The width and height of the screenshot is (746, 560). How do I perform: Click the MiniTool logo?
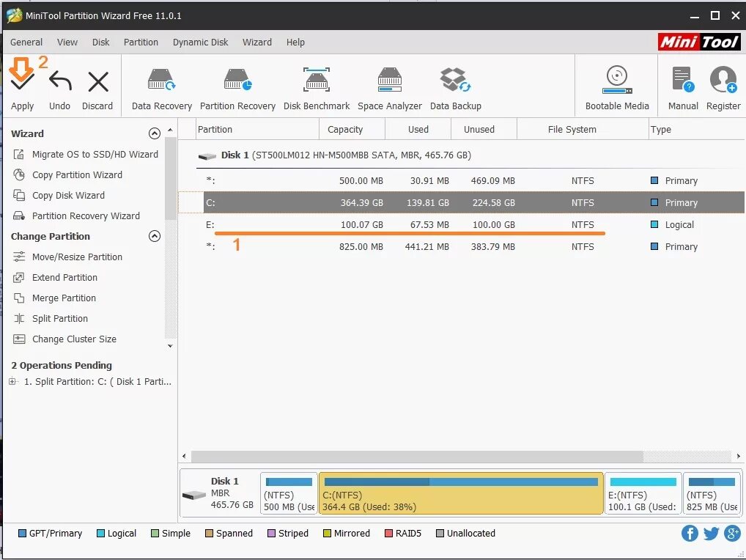[x=699, y=42]
